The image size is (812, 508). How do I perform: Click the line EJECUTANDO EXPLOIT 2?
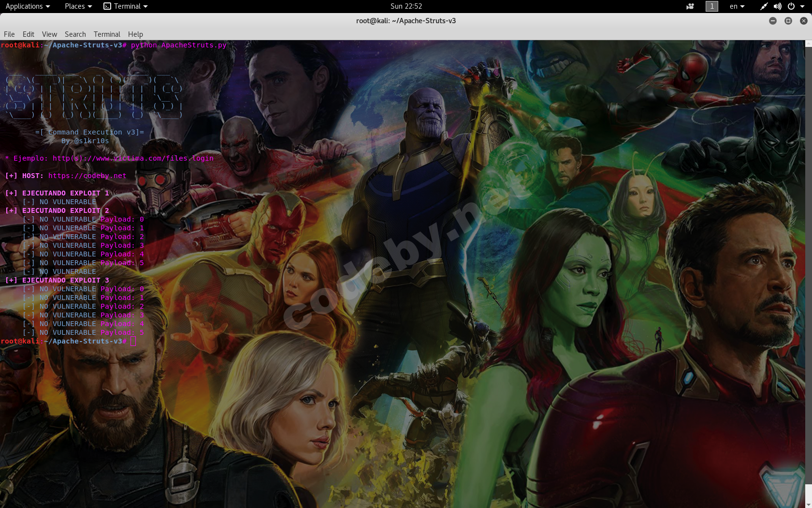(57, 210)
